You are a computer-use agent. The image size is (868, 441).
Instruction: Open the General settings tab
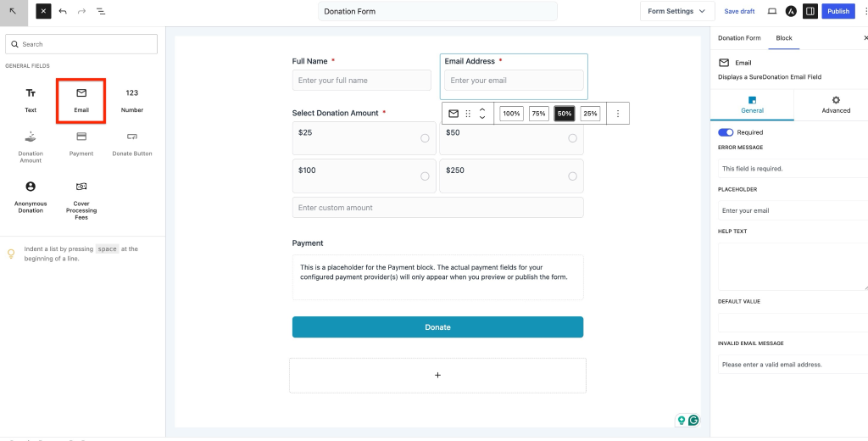point(752,104)
